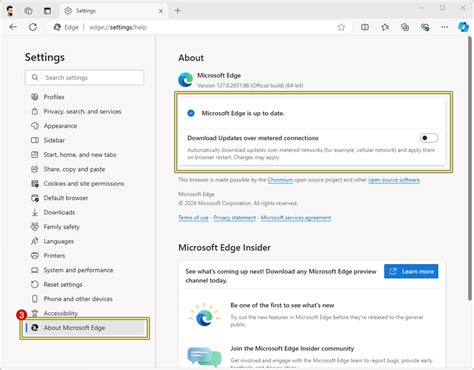
Task: Click the Microsoft Edge Insider heading
Action: (x=224, y=248)
